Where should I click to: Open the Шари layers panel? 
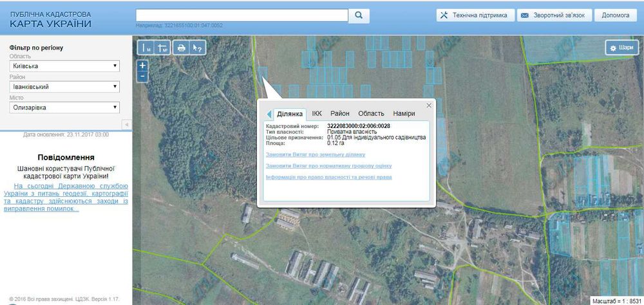(x=622, y=48)
